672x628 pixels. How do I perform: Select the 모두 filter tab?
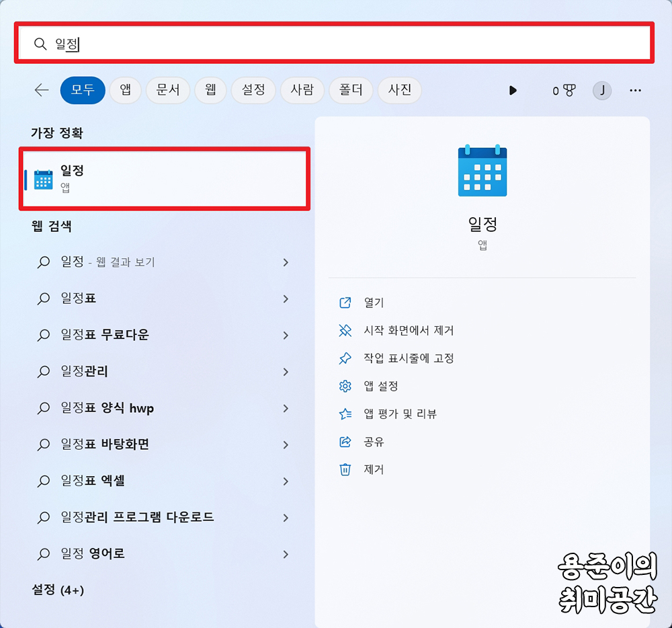click(83, 90)
